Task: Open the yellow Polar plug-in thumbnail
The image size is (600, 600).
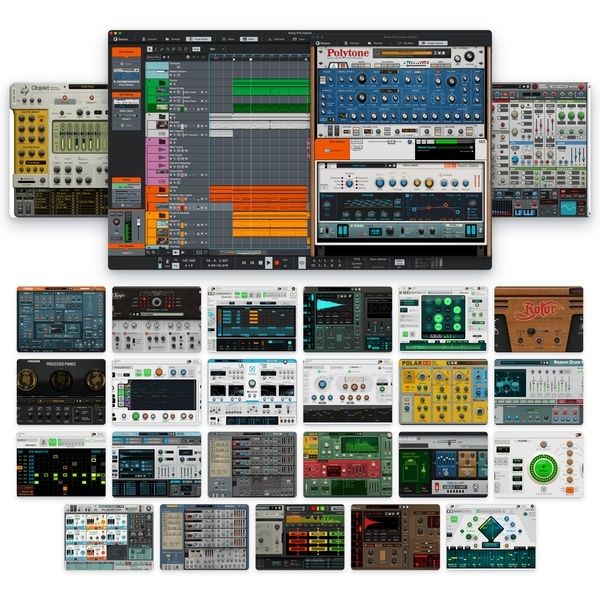Action: coord(443,392)
